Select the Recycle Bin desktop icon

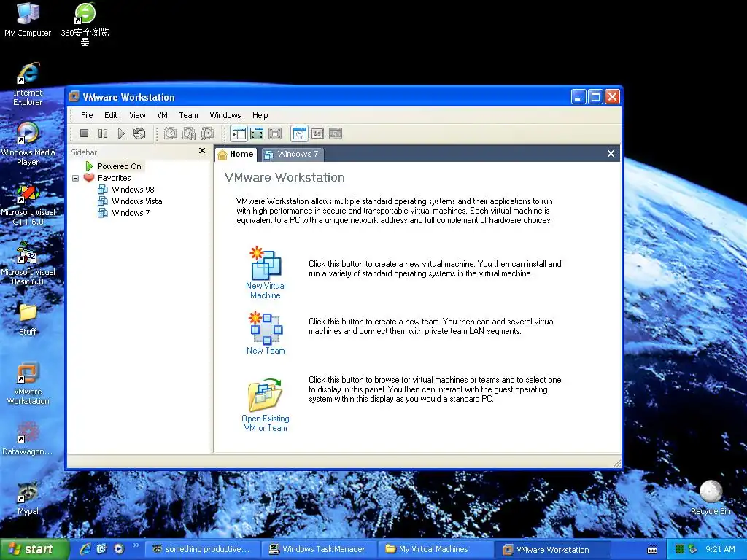711,497
